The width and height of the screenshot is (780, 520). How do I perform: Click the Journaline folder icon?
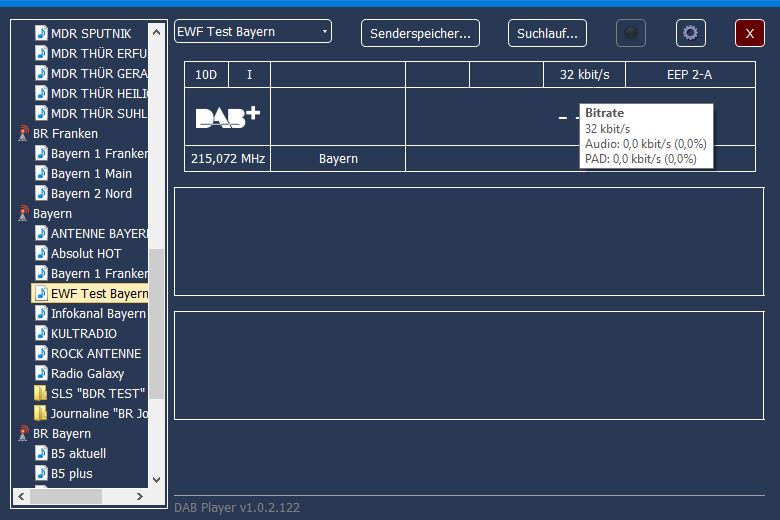41,413
